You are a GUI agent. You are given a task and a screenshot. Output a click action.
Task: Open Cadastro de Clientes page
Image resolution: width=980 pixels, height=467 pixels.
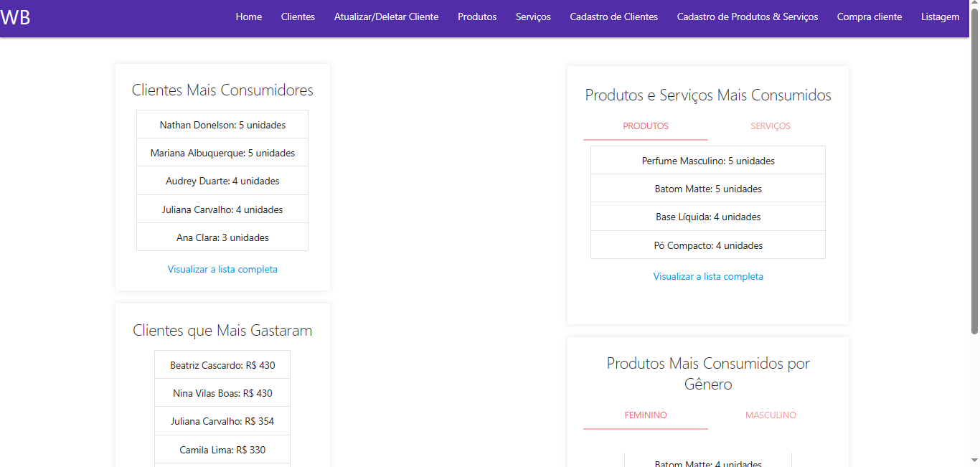(x=613, y=17)
